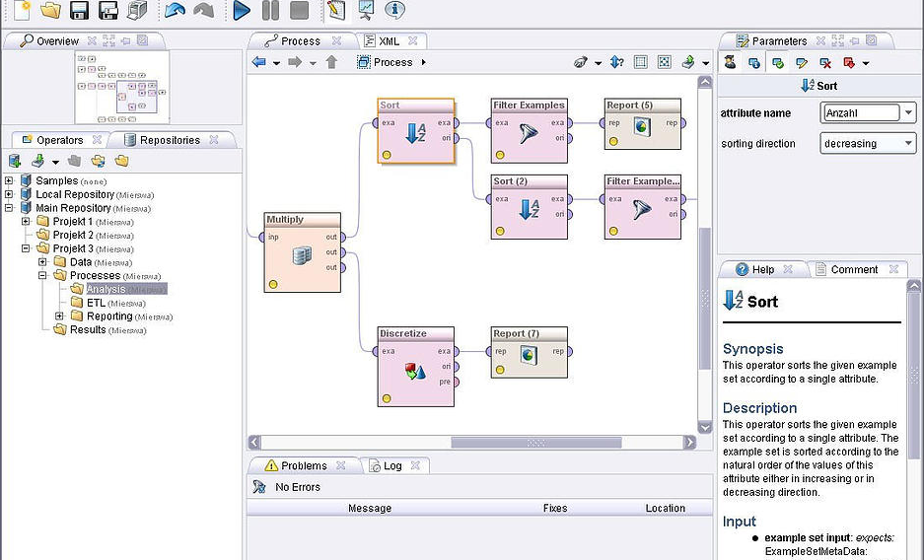Navigate back in the process view
Viewport: 924px width, 560px height.
tap(258, 62)
